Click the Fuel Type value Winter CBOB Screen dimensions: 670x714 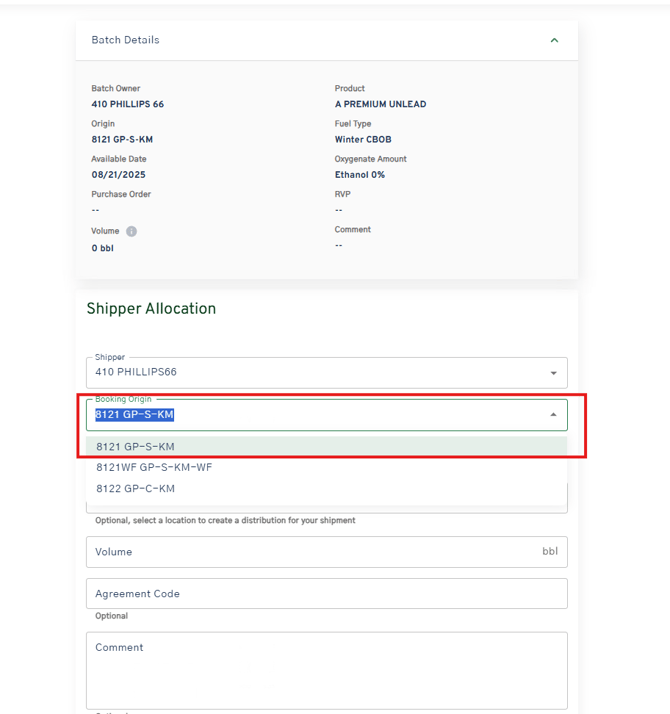pos(363,140)
